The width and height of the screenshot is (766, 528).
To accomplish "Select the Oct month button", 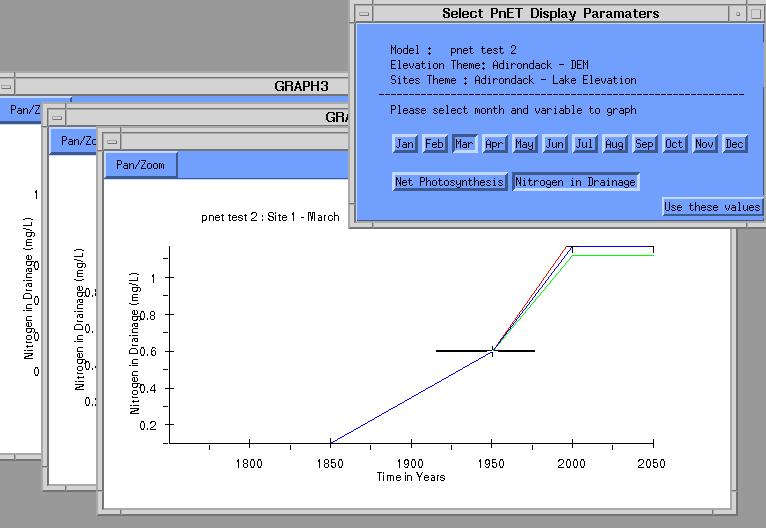I will click(674, 144).
